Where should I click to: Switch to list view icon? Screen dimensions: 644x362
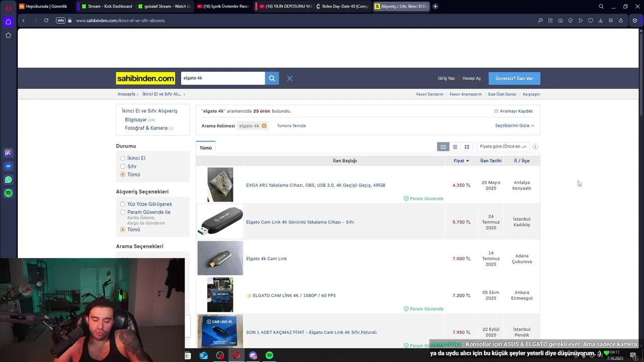pos(455,147)
